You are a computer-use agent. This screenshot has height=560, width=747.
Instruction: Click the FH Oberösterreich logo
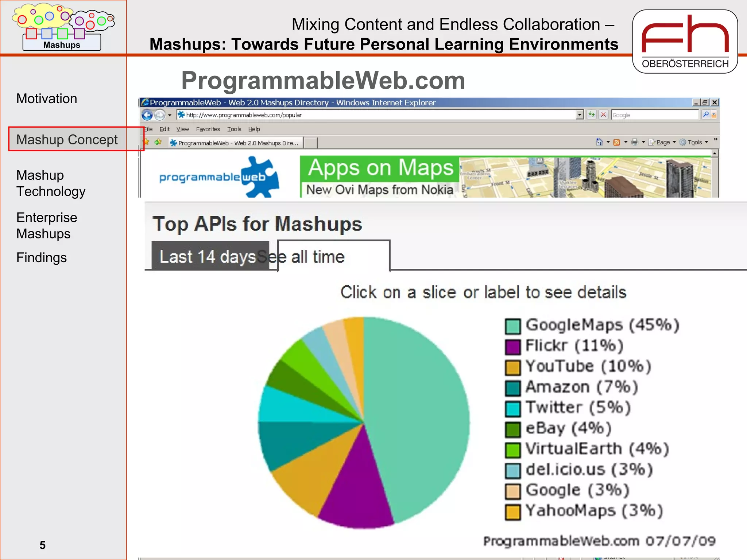[x=685, y=42]
